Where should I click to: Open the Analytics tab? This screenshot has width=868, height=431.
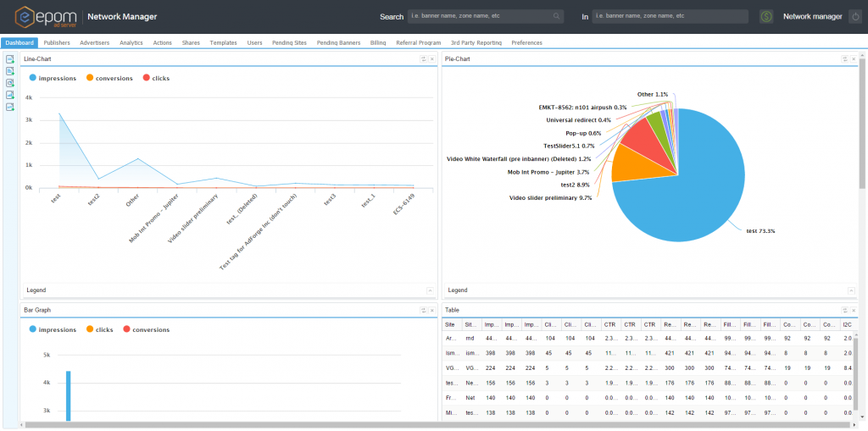131,42
